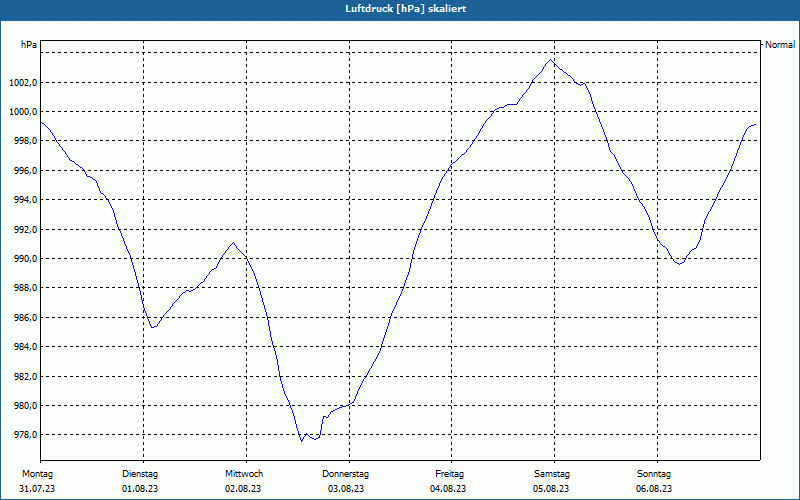Click the date 31.07.23
This screenshot has height=500, width=800.
pos(37,489)
